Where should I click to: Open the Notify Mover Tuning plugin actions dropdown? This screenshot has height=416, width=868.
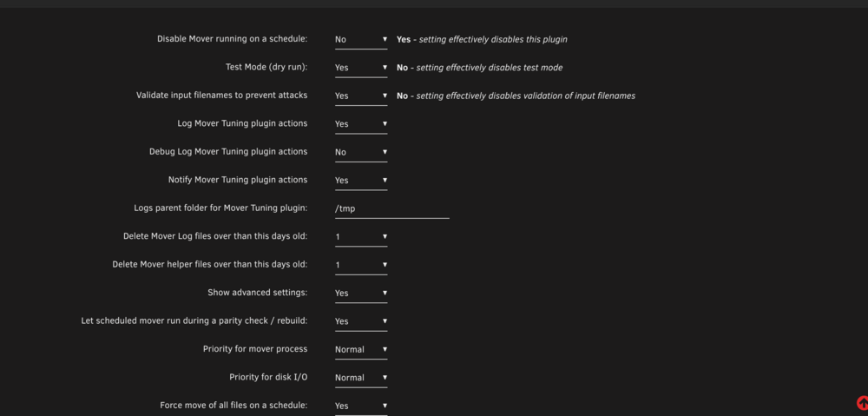361,181
